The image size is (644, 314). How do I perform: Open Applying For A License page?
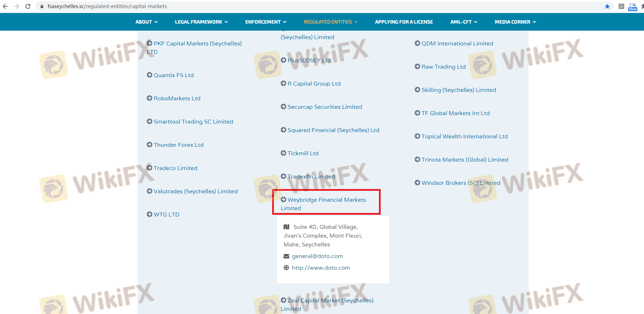404,22
